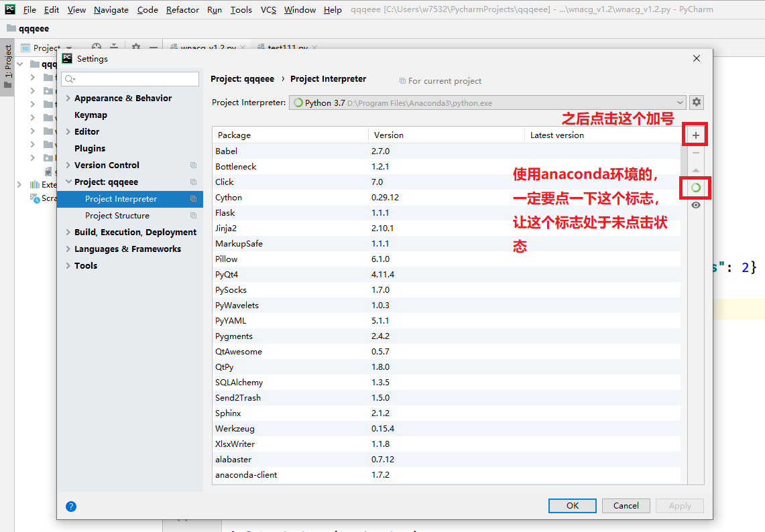765x532 pixels.
Task: Click the Cancel button
Action: coord(626,506)
